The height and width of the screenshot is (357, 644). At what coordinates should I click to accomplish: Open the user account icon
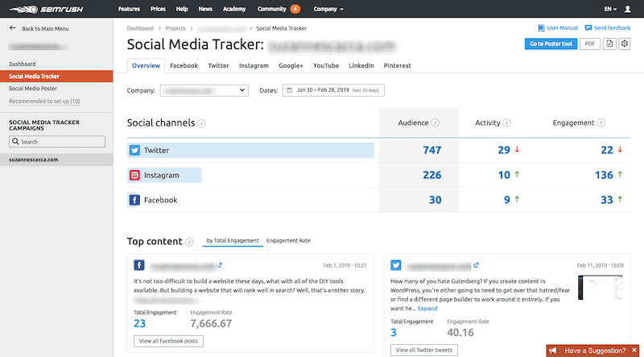pos(627,9)
